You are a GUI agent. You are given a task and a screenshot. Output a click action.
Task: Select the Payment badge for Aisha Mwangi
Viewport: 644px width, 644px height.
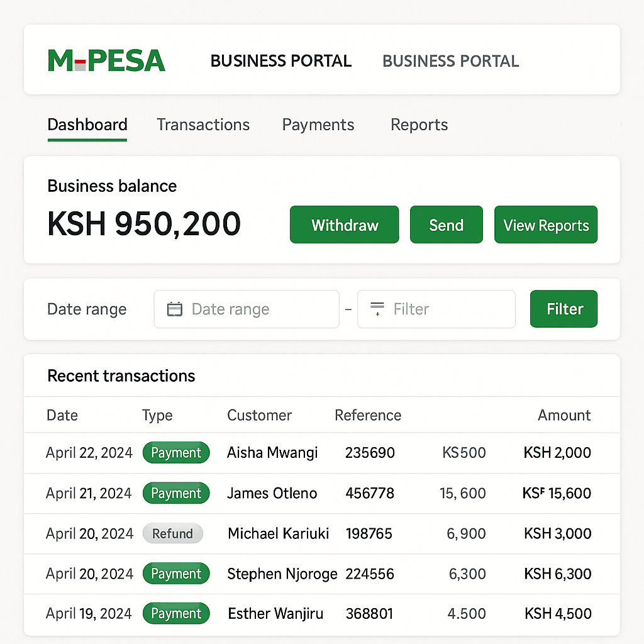(176, 452)
